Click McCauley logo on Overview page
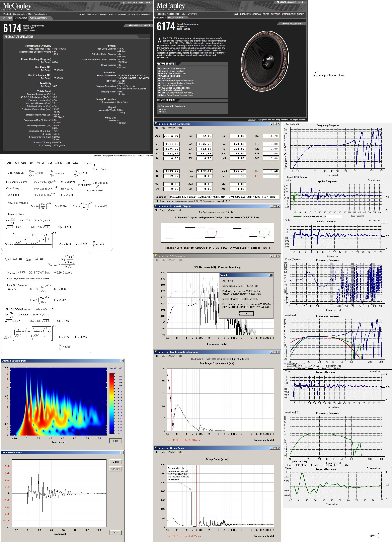The height and width of the screenshot is (542, 392). tap(171, 7)
